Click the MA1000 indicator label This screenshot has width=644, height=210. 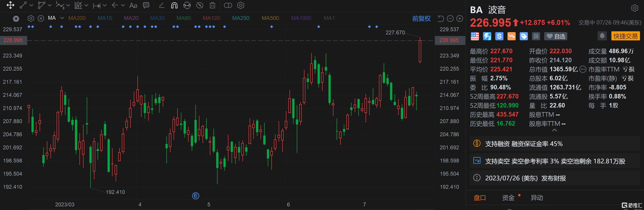tap(302, 18)
